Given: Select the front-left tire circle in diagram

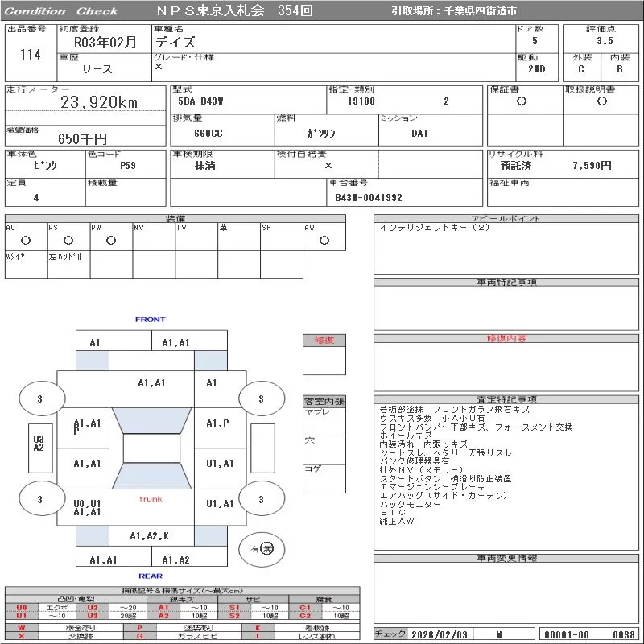Looking at the screenshot, I should (x=40, y=398).
